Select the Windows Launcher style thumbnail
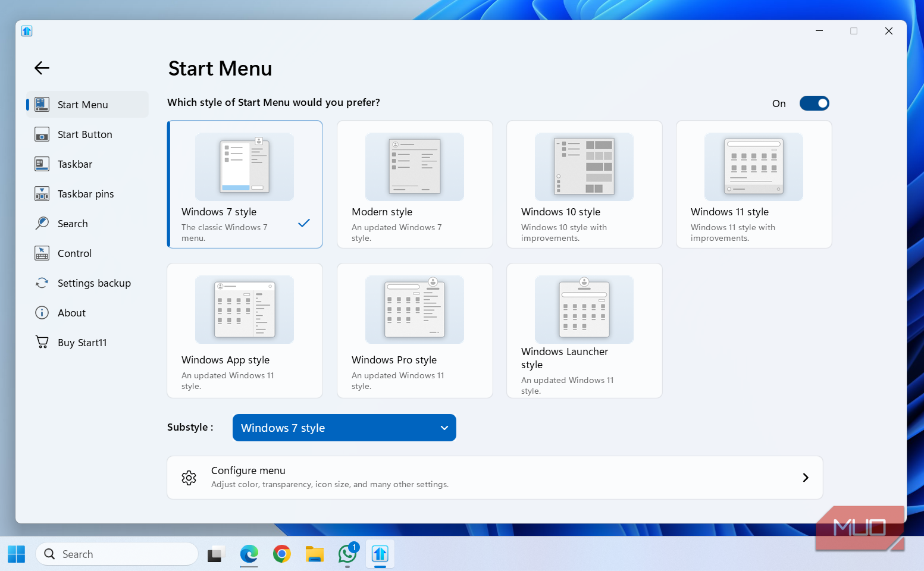924x571 pixels. (x=584, y=309)
